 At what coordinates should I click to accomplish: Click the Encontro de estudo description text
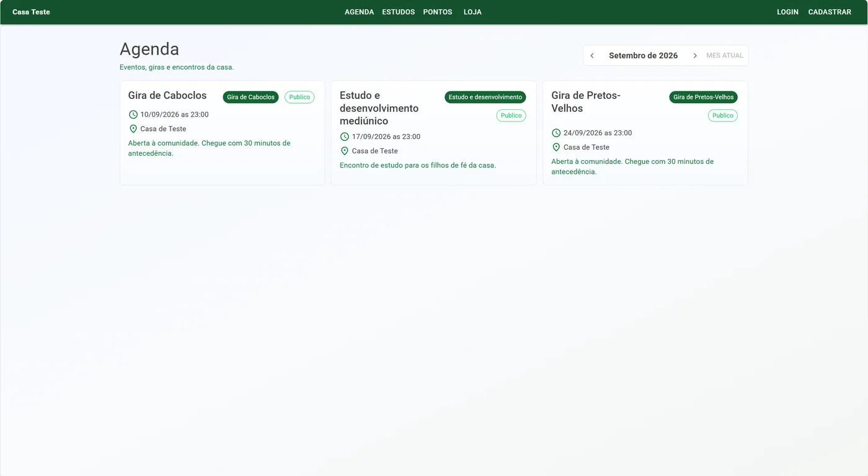coord(418,166)
